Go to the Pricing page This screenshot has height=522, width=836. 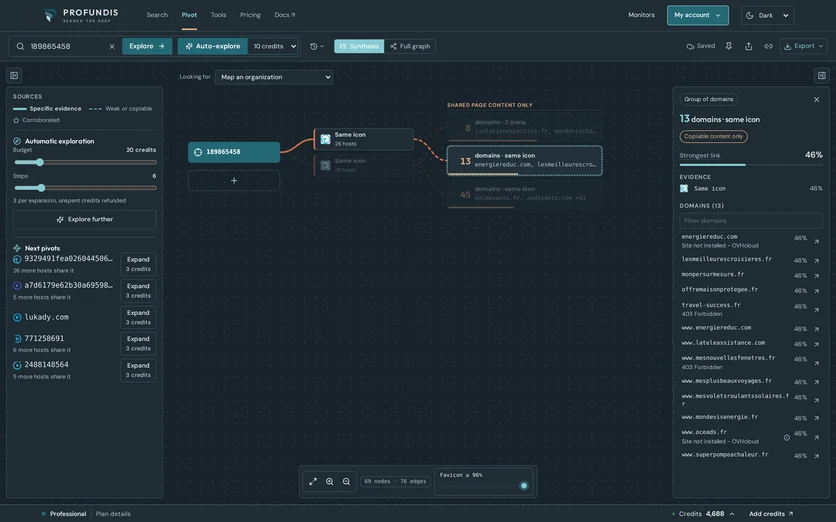tap(250, 15)
